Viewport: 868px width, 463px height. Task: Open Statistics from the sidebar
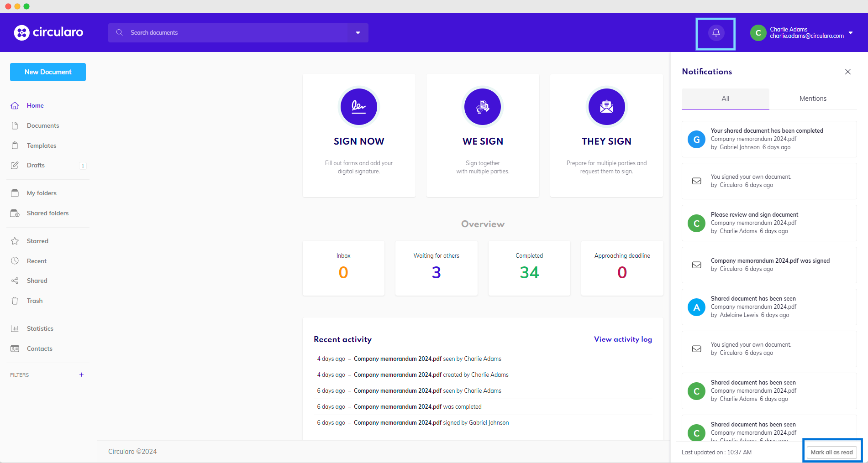(40, 328)
